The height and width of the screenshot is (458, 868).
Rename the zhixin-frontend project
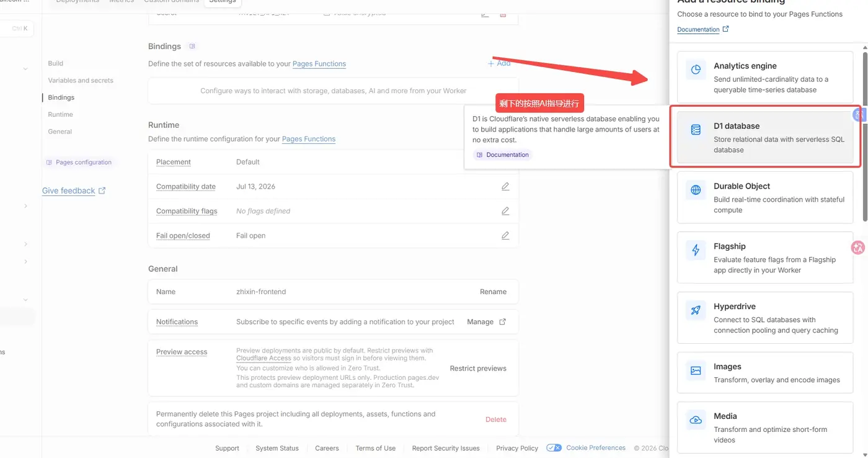493,292
